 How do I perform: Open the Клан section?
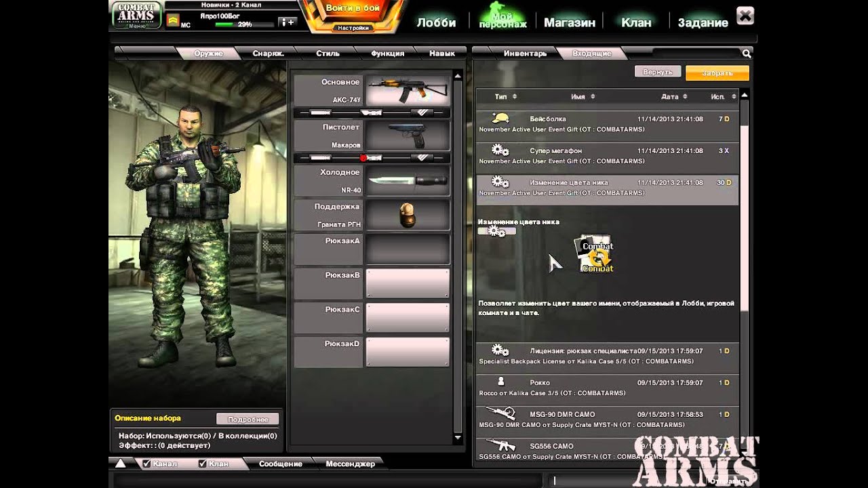click(636, 22)
